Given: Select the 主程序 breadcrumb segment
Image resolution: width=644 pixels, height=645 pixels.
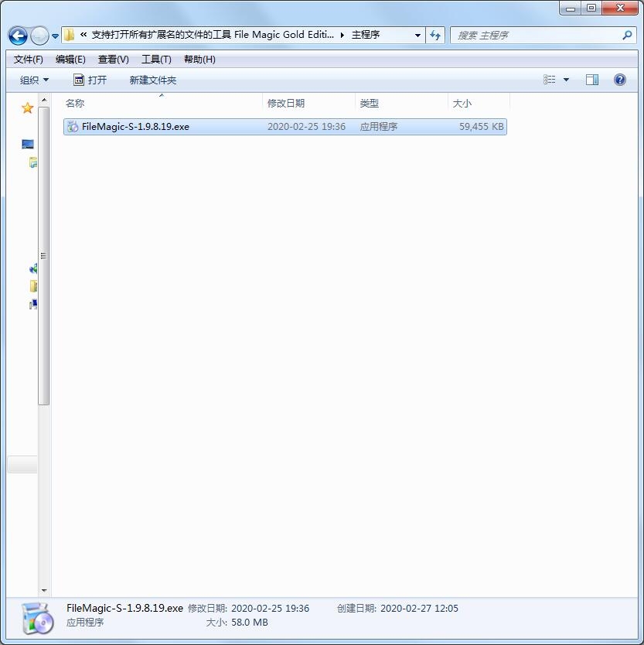Looking at the screenshot, I should (x=366, y=35).
